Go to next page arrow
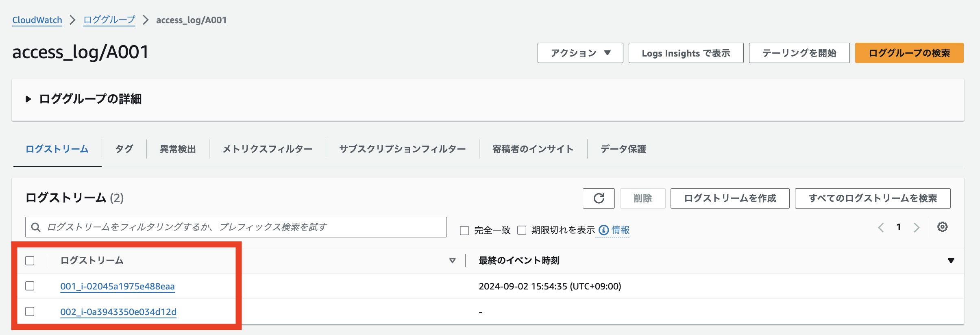Viewport: 980px width, 335px height. point(917,227)
